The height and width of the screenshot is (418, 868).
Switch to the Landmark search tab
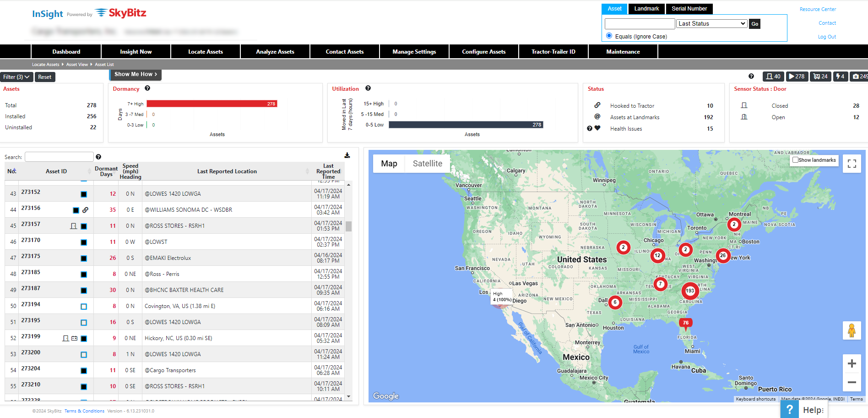(x=646, y=9)
